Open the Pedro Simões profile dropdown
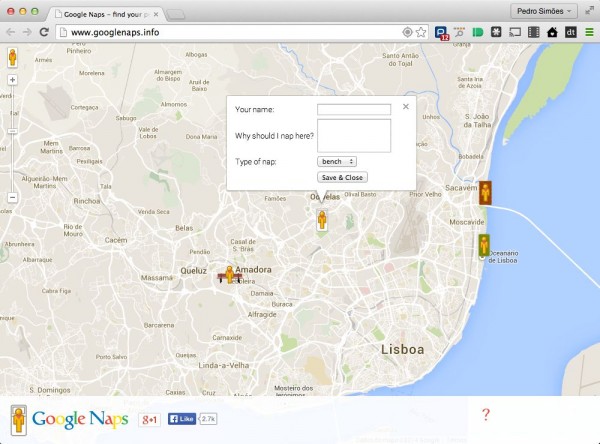This screenshot has width=600, height=444. (544, 11)
